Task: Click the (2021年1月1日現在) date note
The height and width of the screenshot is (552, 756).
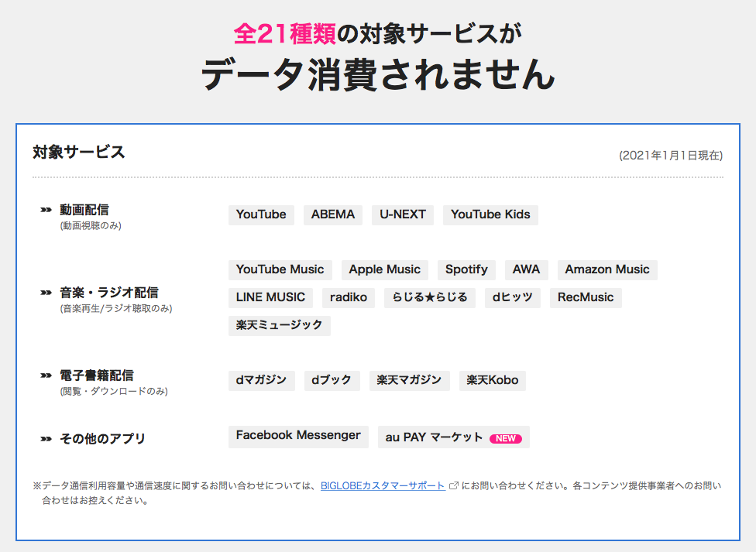Action: point(671,156)
